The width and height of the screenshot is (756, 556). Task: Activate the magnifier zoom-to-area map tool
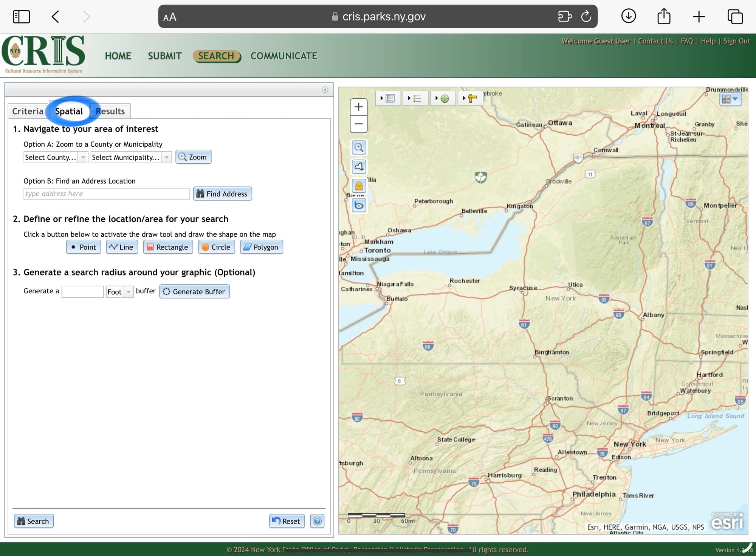[x=359, y=147]
